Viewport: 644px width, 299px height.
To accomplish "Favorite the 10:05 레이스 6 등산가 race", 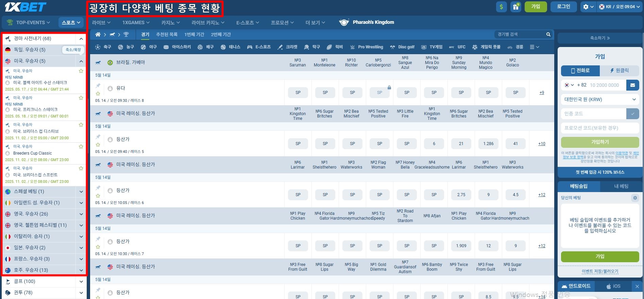I will 98,195.
